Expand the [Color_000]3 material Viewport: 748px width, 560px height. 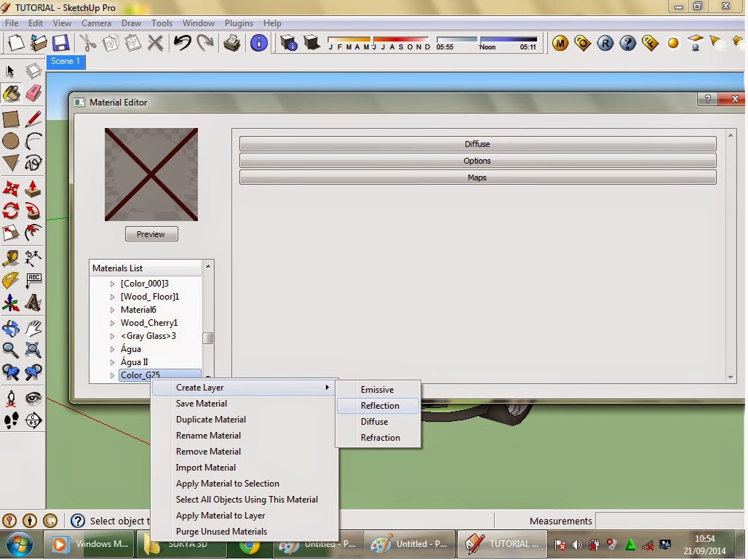click(x=113, y=284)
